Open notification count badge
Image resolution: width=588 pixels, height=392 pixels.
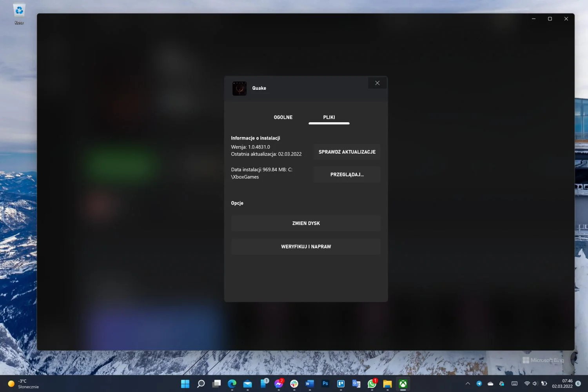(578, 384)
